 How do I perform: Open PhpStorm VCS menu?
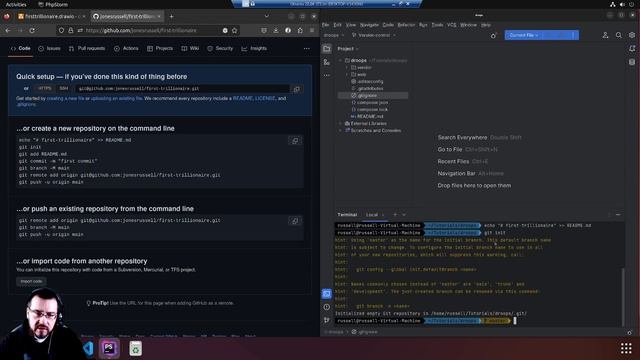[451, 25]
